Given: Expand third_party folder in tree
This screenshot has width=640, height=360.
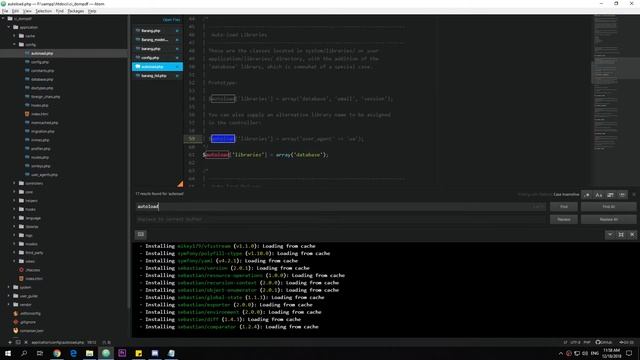Looking at the screenshot, I should point(14,253).
